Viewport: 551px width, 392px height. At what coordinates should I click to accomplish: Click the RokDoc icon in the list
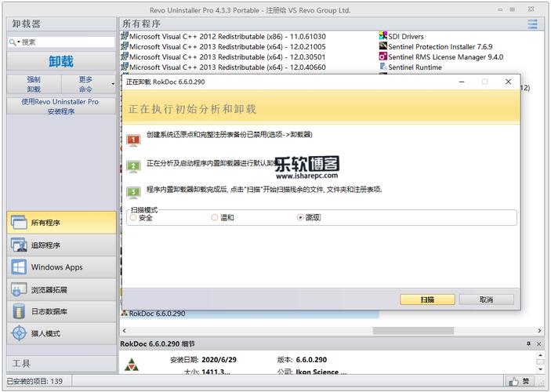[125, 314]
